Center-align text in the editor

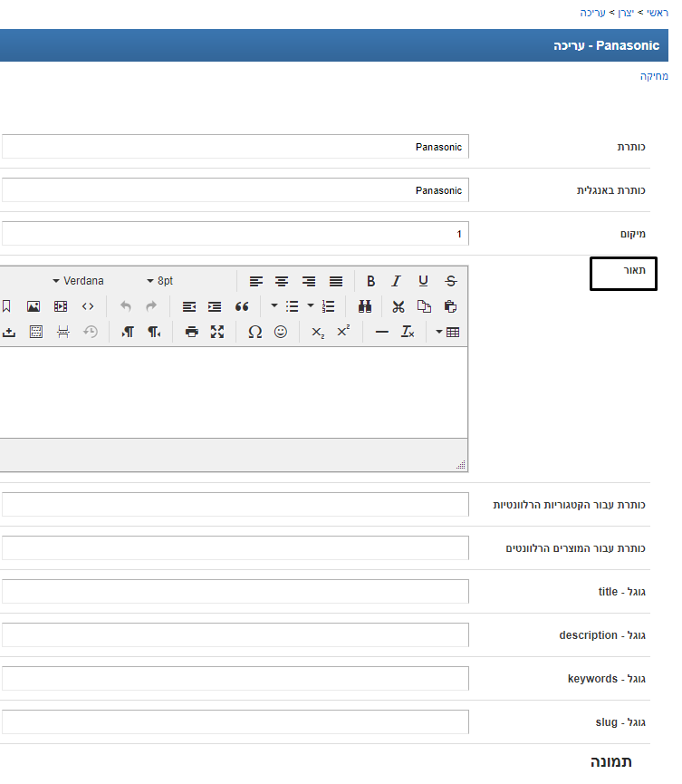(x=282, y=281)
